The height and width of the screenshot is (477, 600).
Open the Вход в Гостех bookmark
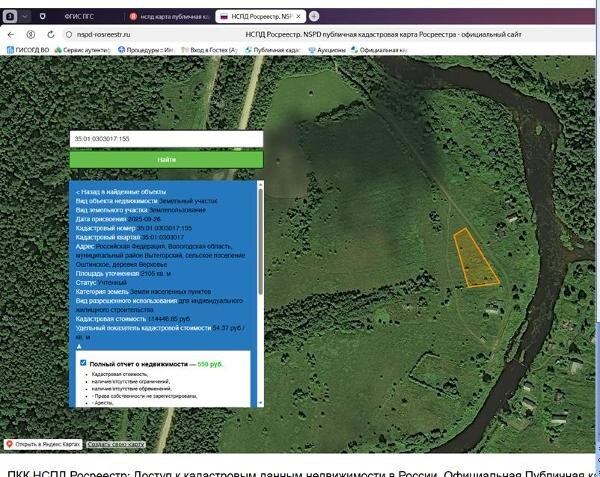pos(210,50)
